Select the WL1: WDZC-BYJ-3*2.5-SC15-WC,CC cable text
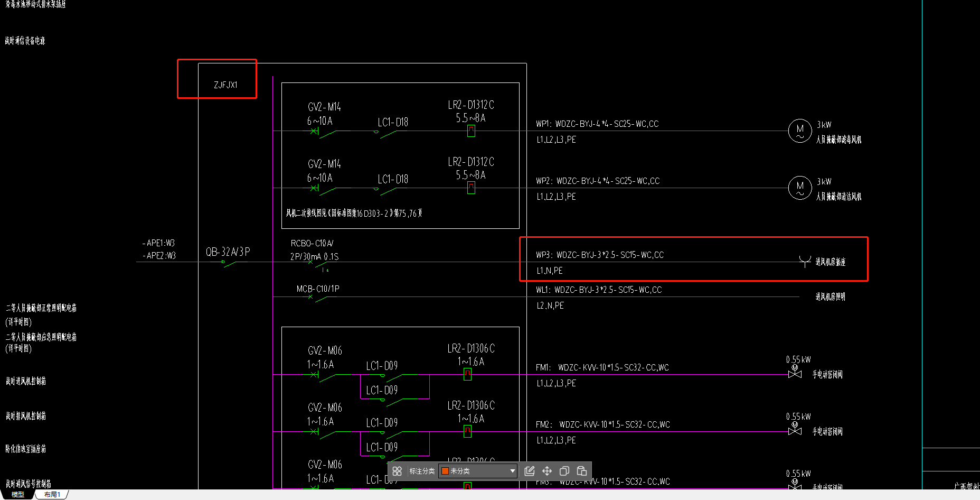 [x=599, y=290]
